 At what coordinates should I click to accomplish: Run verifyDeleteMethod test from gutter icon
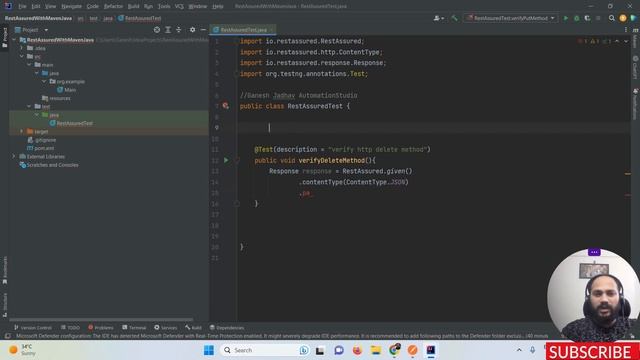[226, 160]
